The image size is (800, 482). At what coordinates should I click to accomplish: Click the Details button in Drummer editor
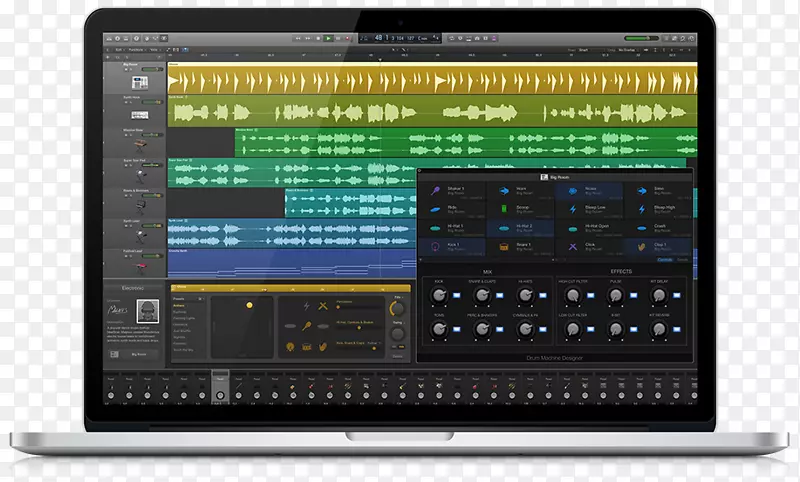[397, 357]
